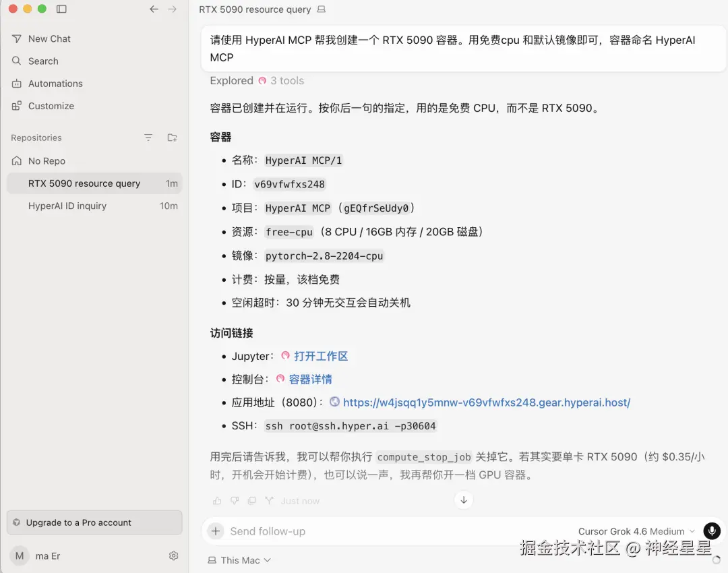Click the add repository folder icon

(173, 138)
